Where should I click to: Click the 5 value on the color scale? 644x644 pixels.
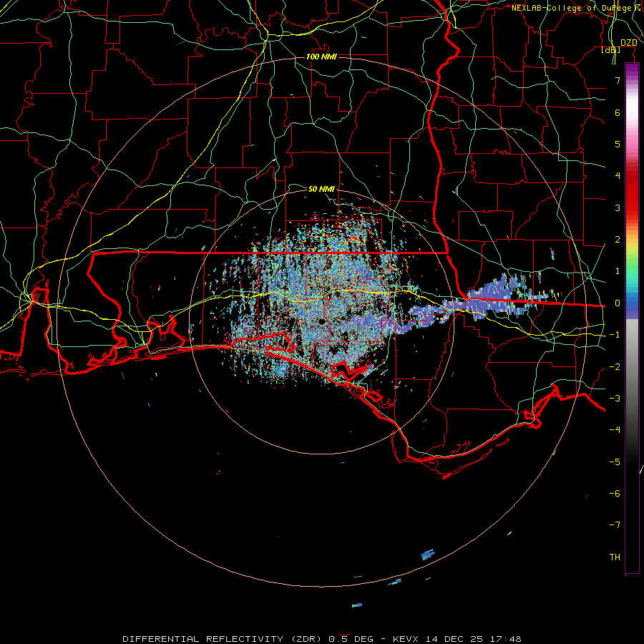[x=618, y=144]
